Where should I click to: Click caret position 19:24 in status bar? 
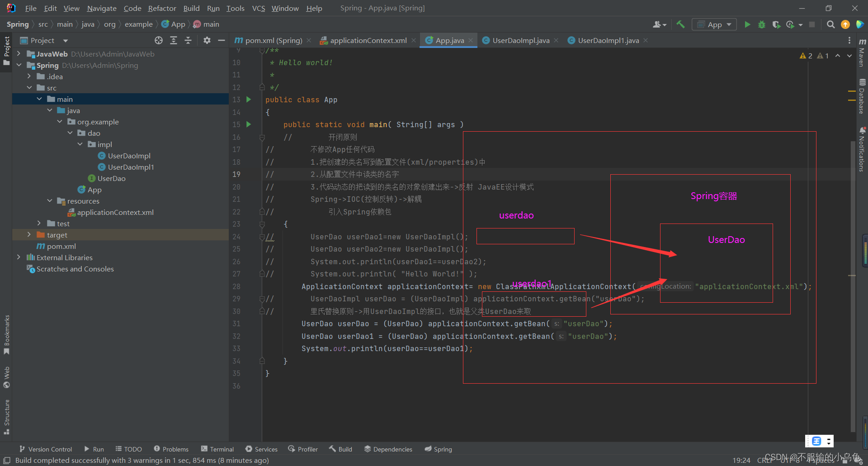741,460
